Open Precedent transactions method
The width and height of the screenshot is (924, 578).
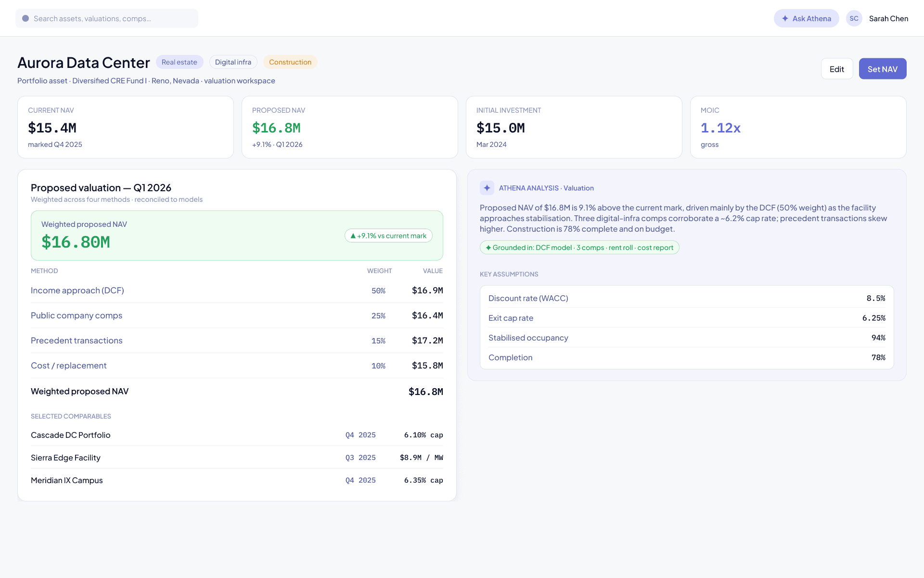(237, 341)
